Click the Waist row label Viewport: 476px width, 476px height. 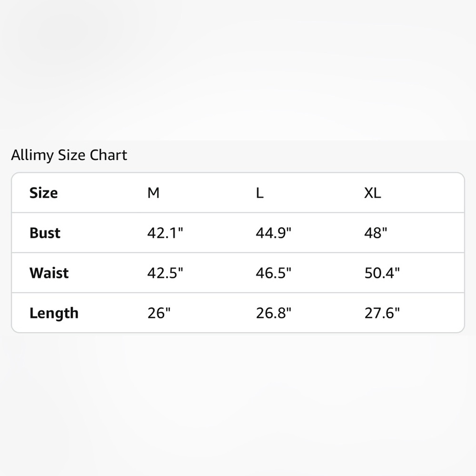(49, 273)
